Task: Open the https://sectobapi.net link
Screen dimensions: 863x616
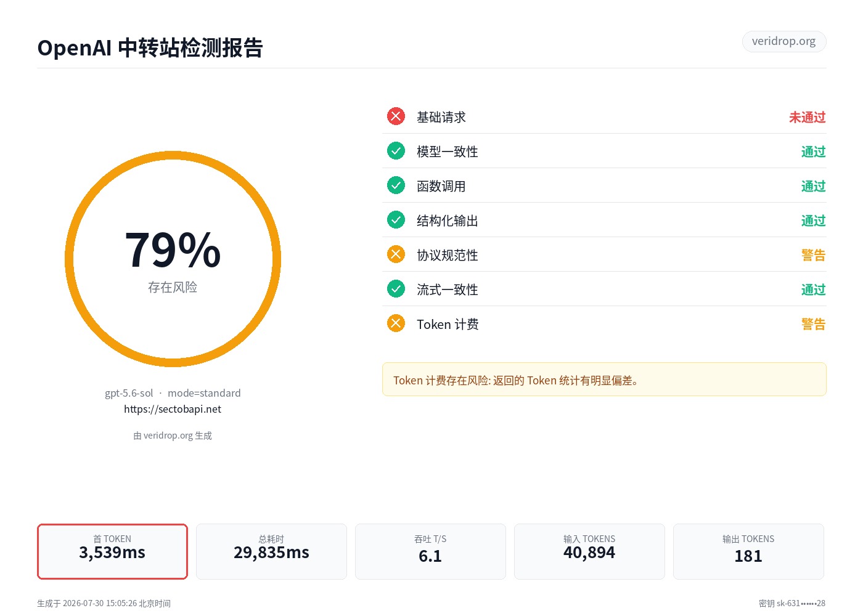Action: point(173,409)
